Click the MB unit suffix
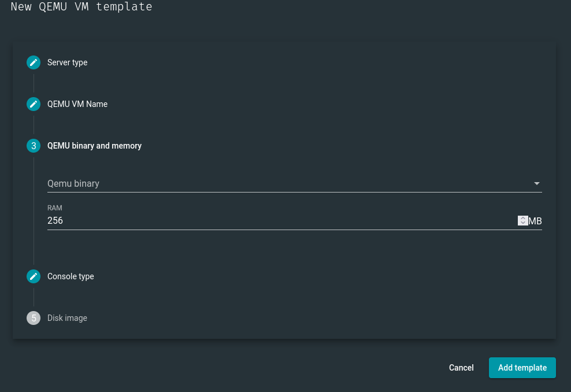This screenshot has width=571, height=392. (x=535, y=221)
